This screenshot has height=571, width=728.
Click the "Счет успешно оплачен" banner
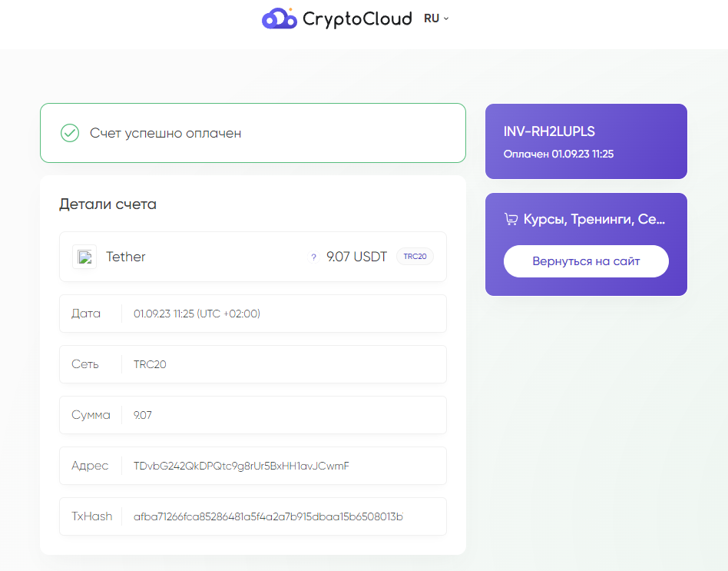[253, 133]
